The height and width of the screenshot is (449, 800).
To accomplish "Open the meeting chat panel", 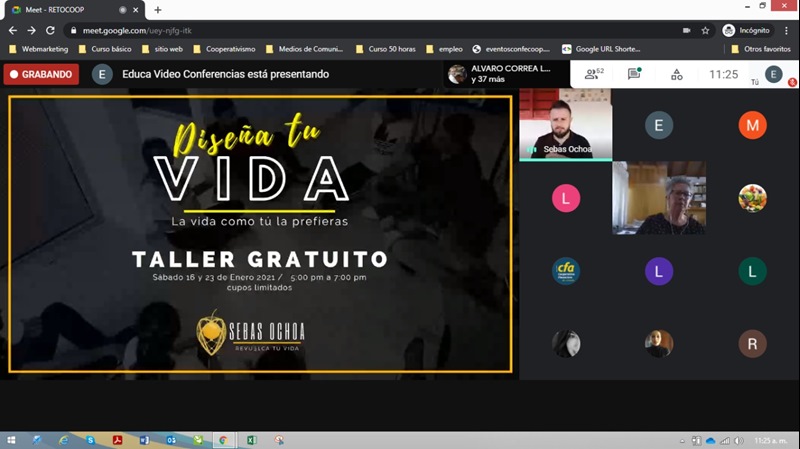I will click(634, 74).
